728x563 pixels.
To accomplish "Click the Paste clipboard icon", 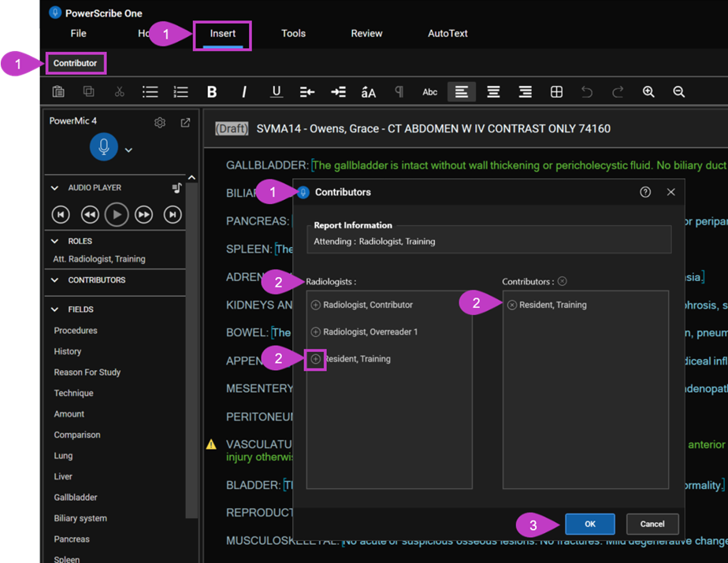I will [x=58, y=92].
